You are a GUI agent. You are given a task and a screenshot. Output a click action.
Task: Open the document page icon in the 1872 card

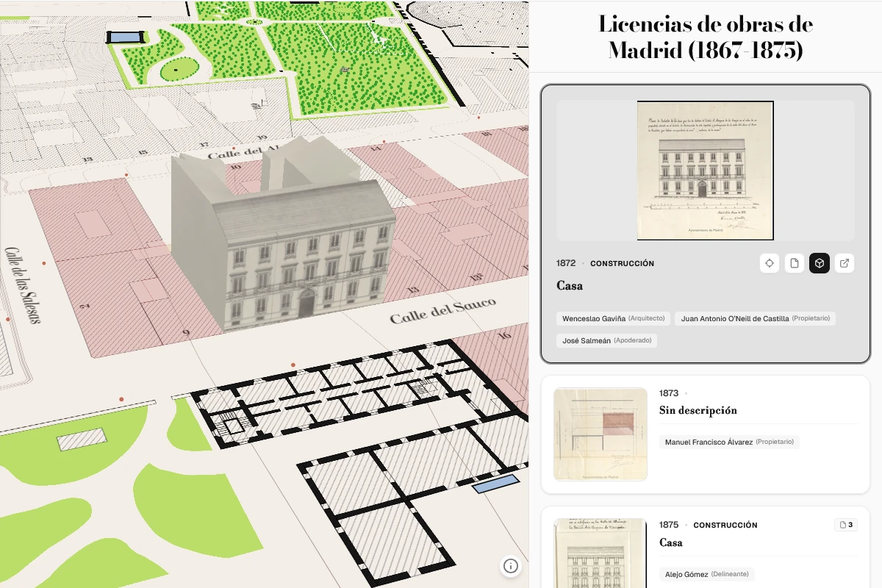click(x=795, y=263)
